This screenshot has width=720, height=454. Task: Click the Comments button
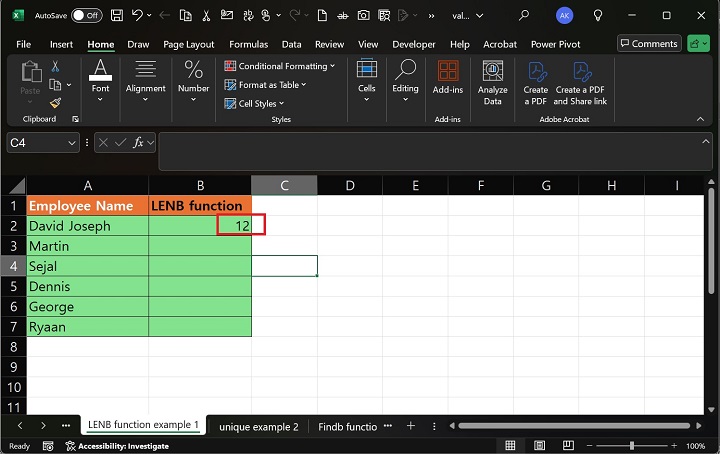coord(648,44)
